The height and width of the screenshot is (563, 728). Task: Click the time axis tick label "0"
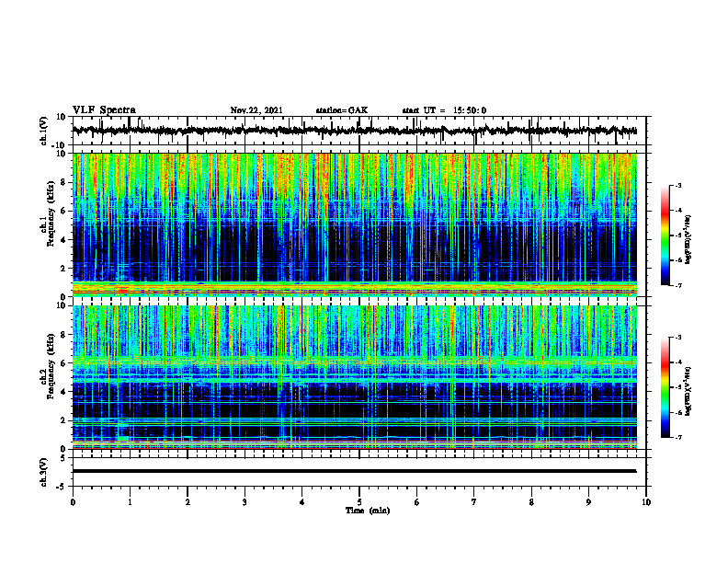coord(73,502)
